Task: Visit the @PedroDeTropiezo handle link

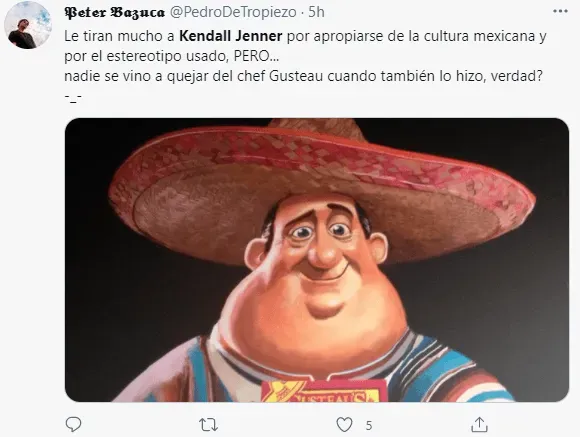Action: pyautogui.click(x=233, y=12)
